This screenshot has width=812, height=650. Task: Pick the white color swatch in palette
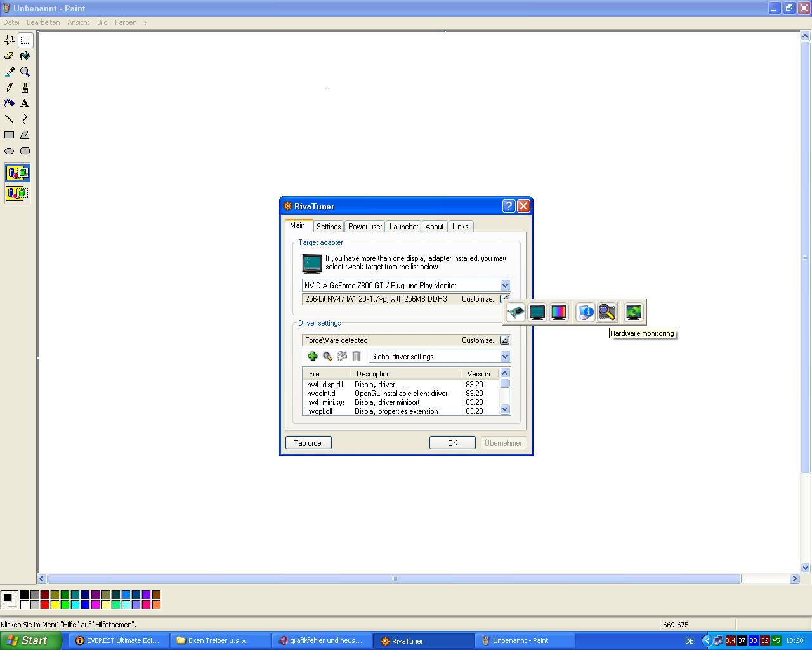(24, 605)
